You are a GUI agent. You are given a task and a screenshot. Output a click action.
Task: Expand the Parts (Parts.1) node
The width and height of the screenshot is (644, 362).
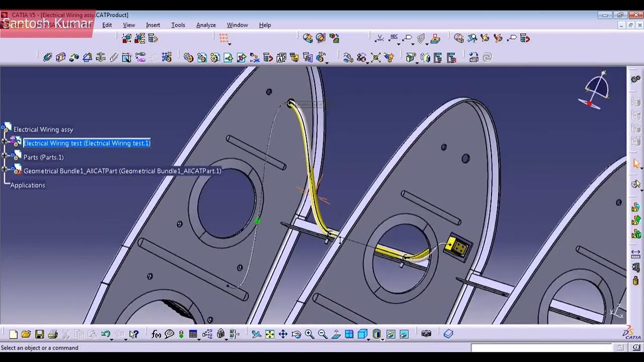tap(5, 157)
